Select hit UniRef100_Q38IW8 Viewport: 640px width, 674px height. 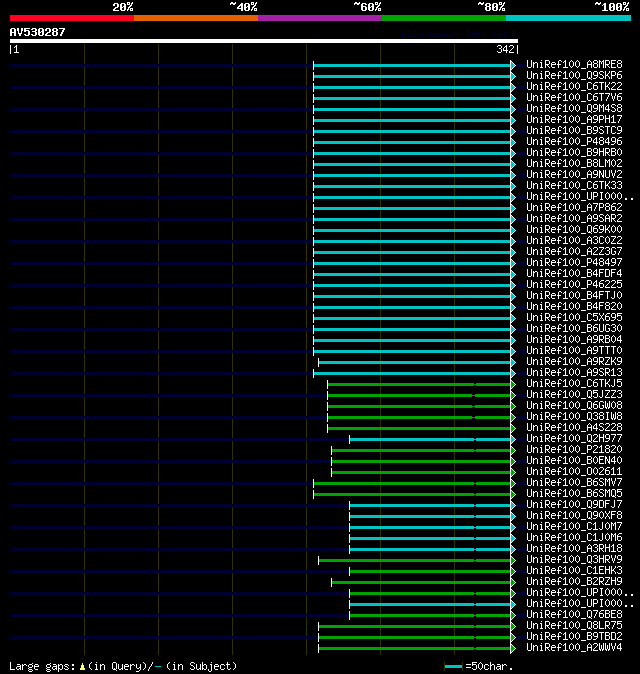(574, 417)
